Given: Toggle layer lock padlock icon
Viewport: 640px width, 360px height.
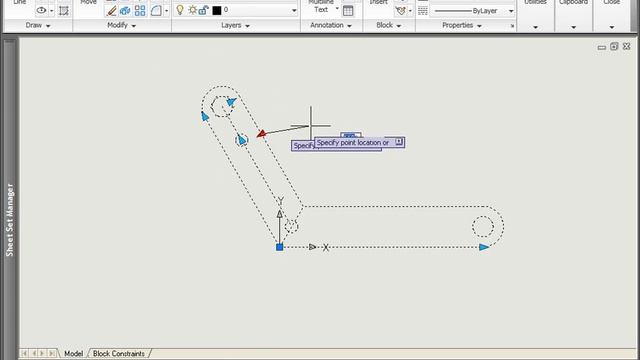Looking at the screenshot, I should tap(203, 10).
